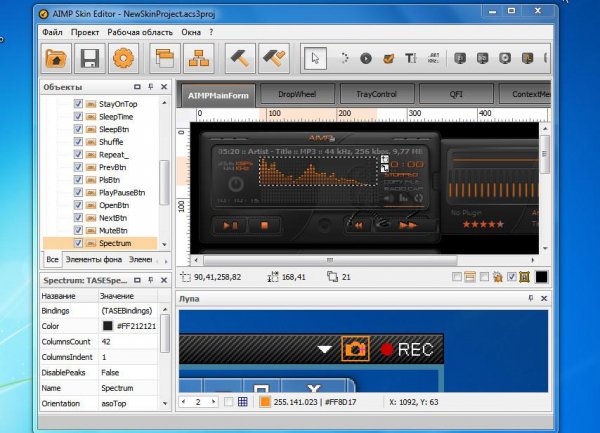
Task: Click selection bounds icon beside 90,41,258,82
Action: pyautogui.click(x=186, y=277)
